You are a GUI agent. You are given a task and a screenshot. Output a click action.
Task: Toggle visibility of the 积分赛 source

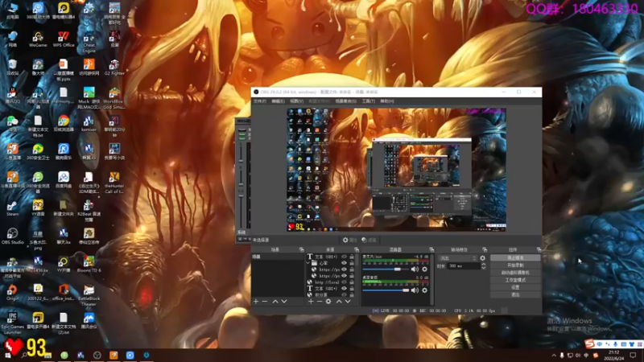(345, 294)
